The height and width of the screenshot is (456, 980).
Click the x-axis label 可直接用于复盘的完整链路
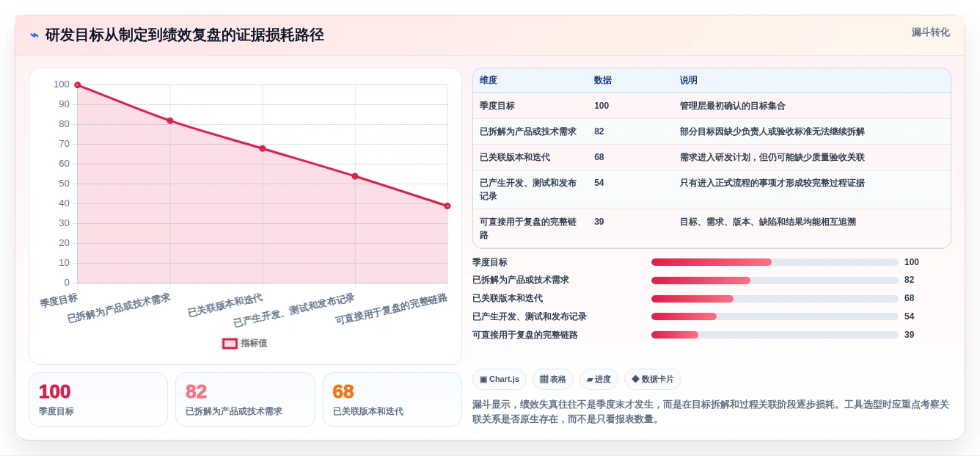392,309
